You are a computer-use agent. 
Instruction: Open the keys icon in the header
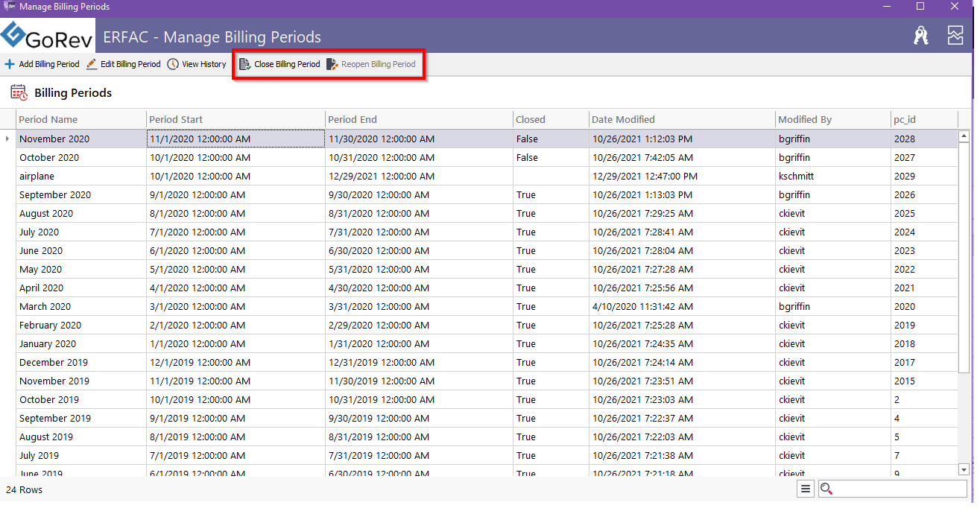tap(921, 35)
